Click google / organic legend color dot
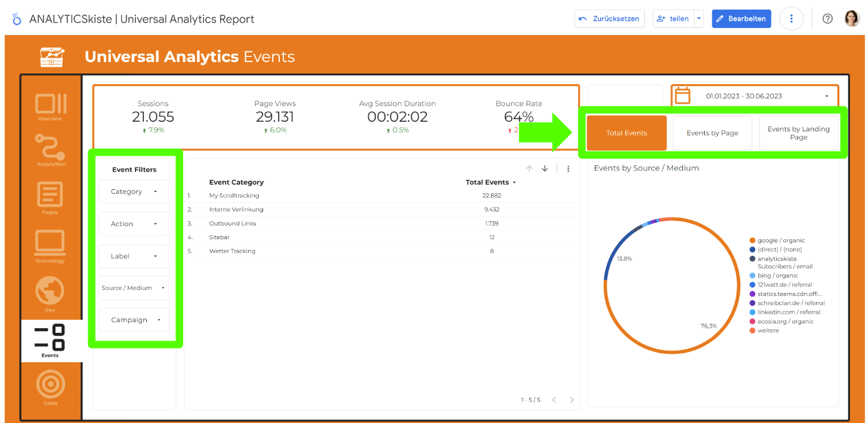This screenshot has height=423, width=868. pyautogui.click(x=752, y=240)
